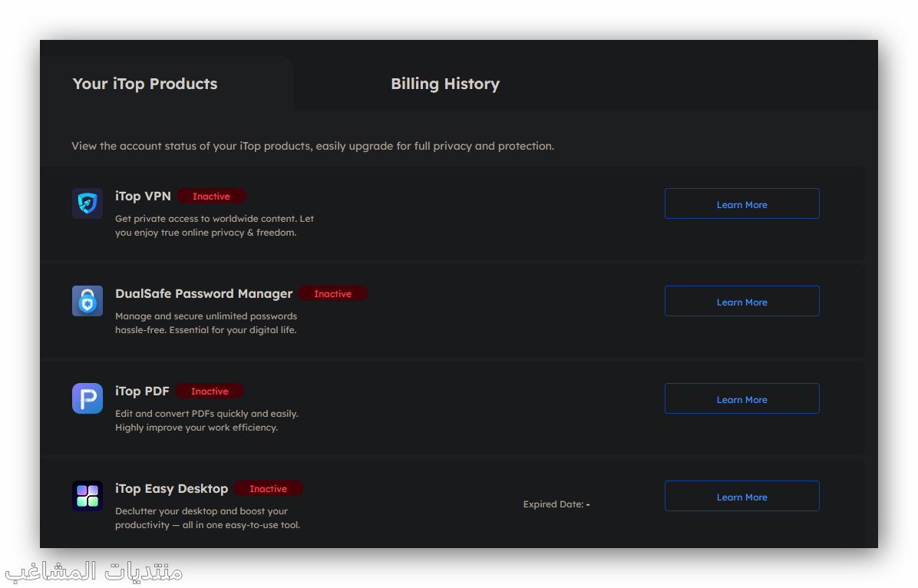Click the iTop VPN shield icon
The image size is (918, 588).
point(88,203)
